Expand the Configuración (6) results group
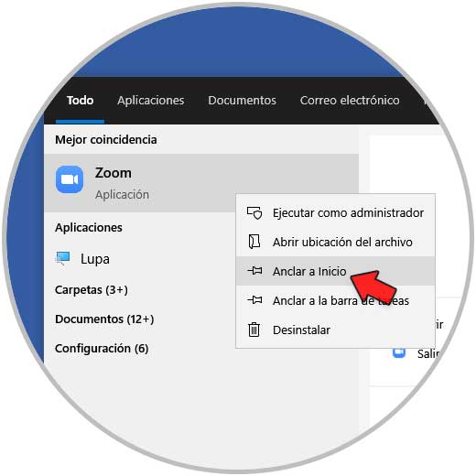The height and width of the screenshot is (476, 476). (x=102, y=349)
